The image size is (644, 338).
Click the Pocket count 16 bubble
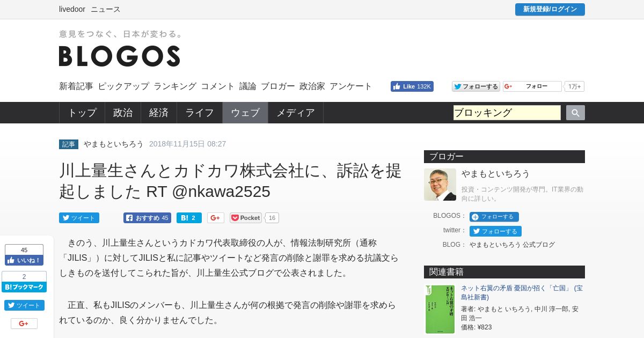click(x=272, y=218)
